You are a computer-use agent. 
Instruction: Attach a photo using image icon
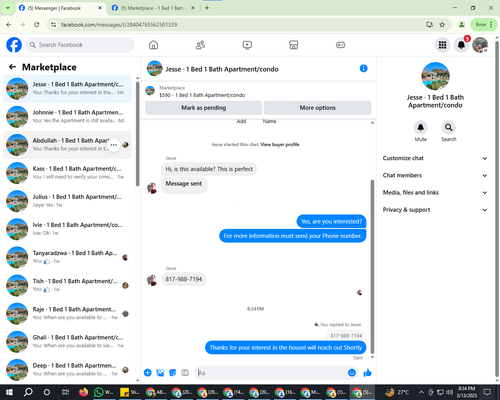(x=160, y=373)
